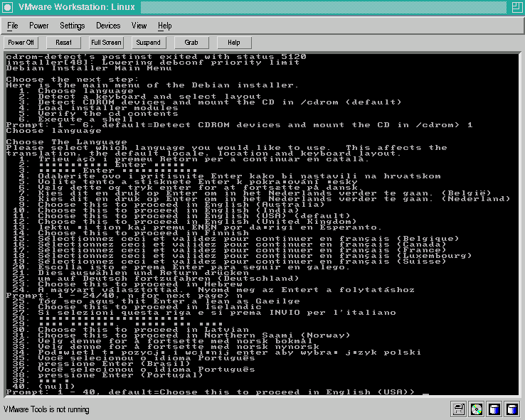
Task: Click the Northern Saami (Norway) line
Action: tap(181, 335)
